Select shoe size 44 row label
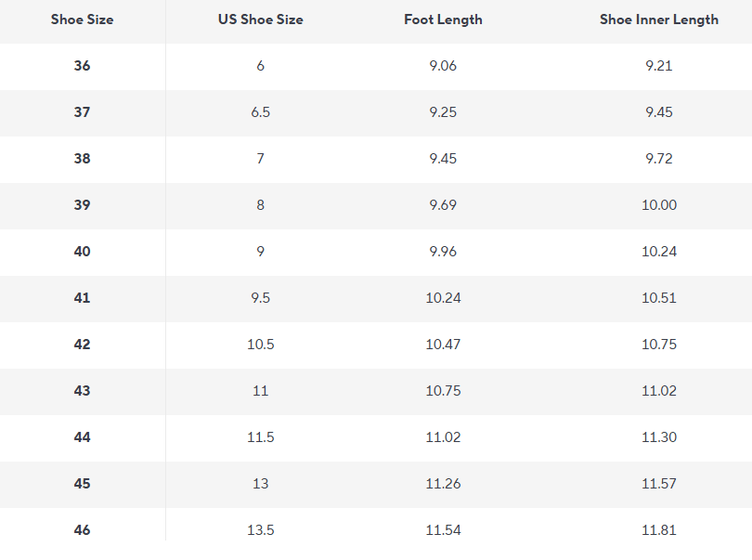 tap(82, 437)
